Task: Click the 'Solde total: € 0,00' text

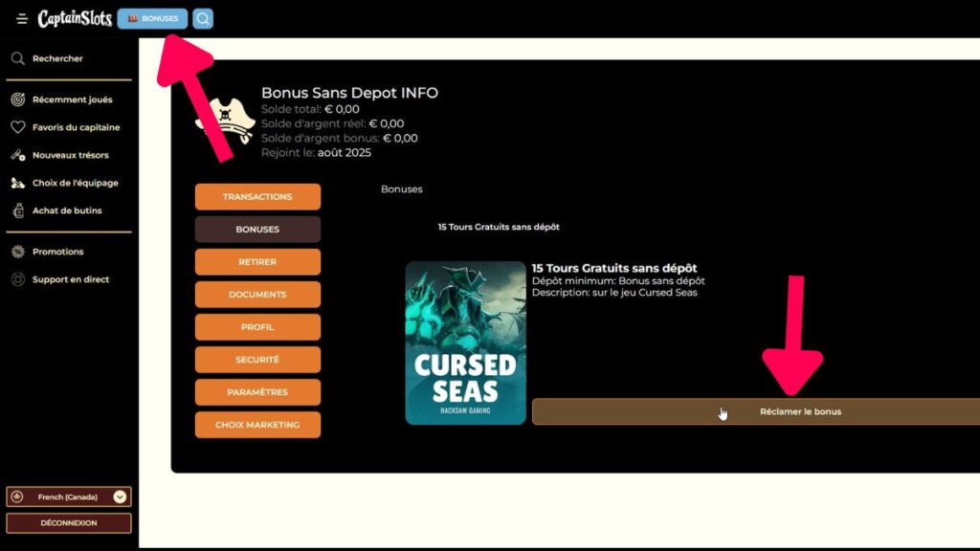Action: pyautogui.click(x=310, y=109)
